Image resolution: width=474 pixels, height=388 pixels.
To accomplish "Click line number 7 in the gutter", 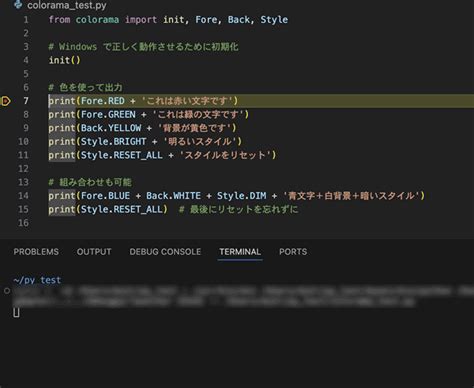I will [26, 101].
